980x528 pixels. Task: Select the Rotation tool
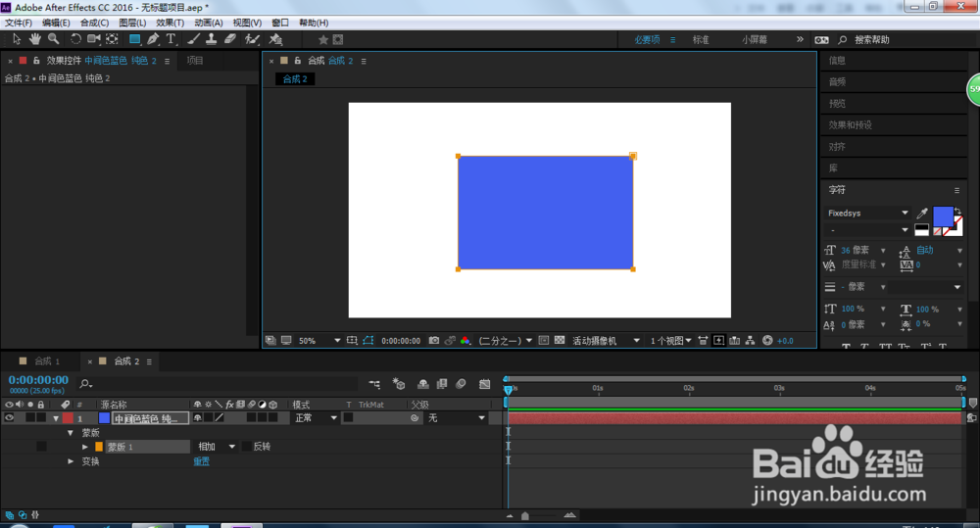(75, 39)
